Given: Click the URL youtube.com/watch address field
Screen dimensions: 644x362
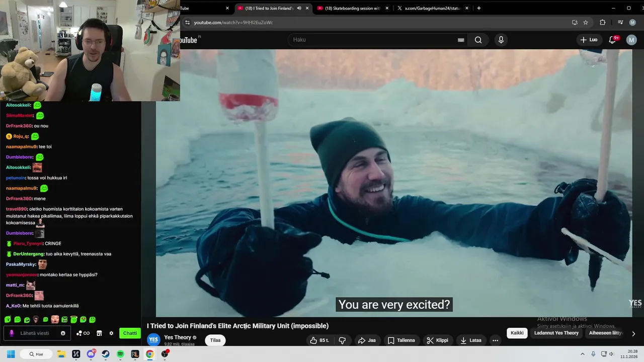Looking at the screenshot, I should point(233,23).
